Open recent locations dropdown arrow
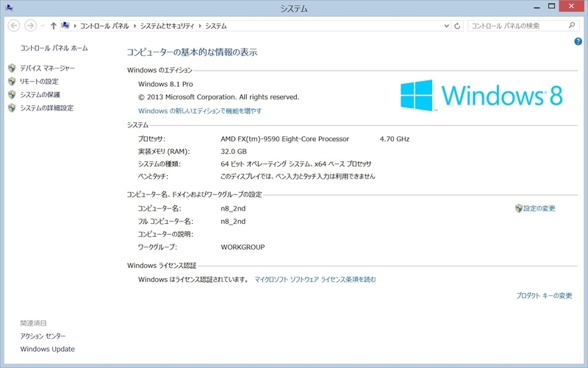 43,26
